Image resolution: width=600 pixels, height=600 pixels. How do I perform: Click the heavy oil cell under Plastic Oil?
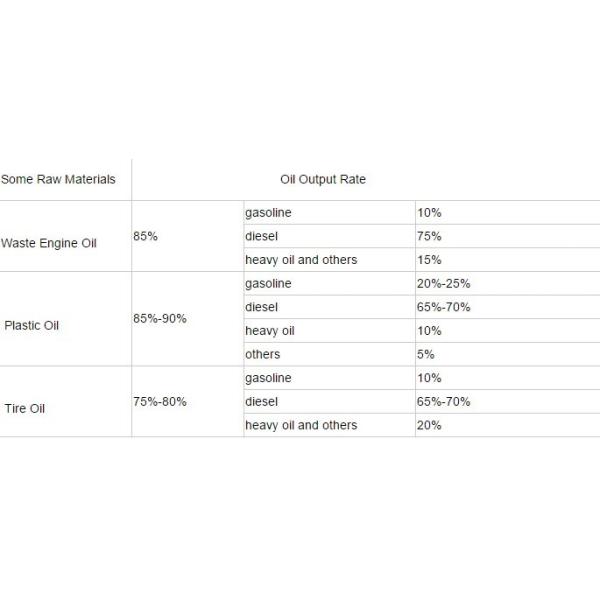tap(269, 331)
